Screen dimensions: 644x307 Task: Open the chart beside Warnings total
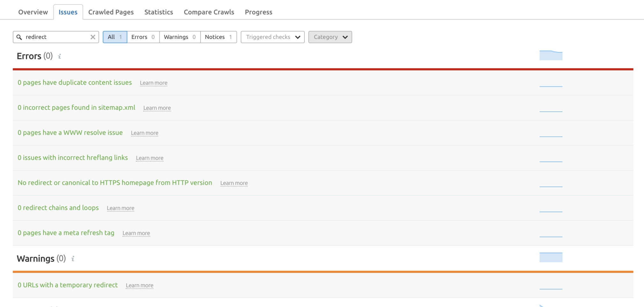pos(551,257)
